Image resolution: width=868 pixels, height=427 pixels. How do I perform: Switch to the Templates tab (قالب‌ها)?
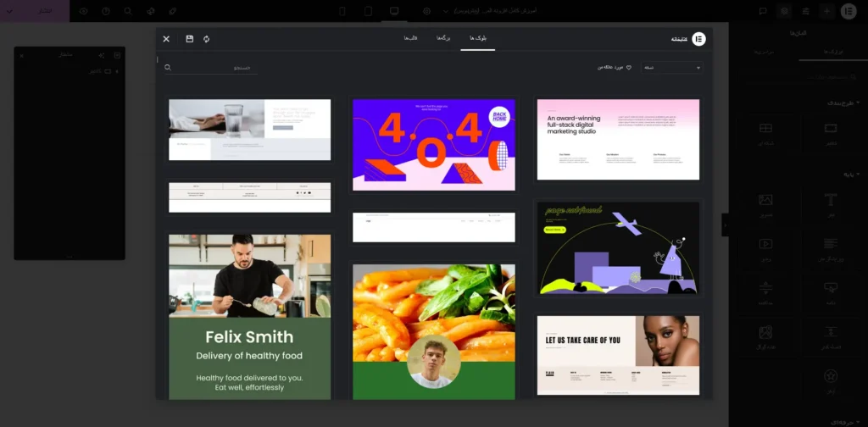[410, 39]
